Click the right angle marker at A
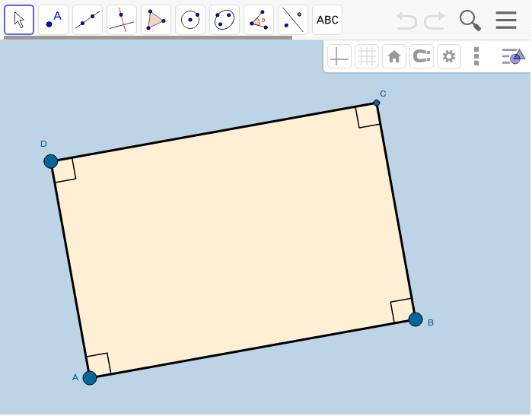The height and width of the screenshot is (416, 532). tap(99, 364)
